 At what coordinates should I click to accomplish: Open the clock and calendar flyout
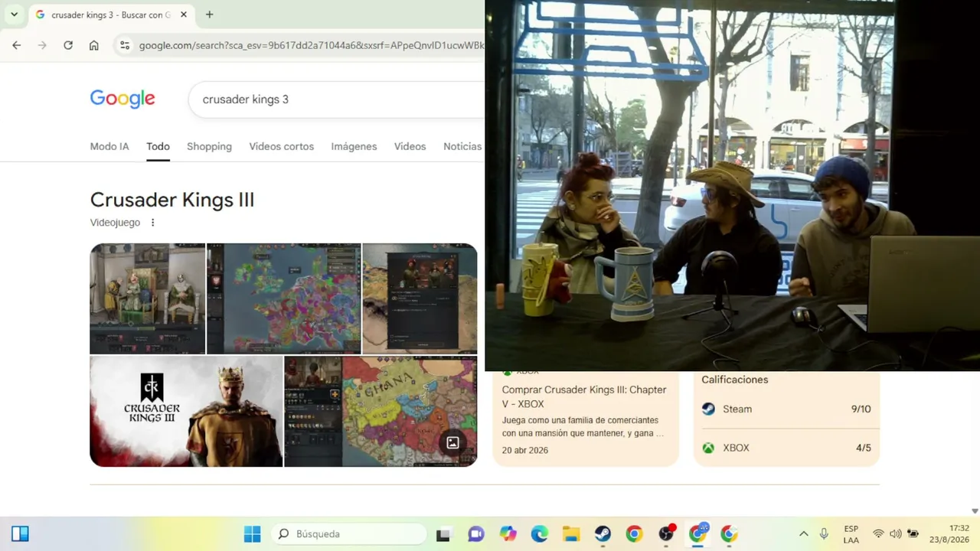(949, 534)
